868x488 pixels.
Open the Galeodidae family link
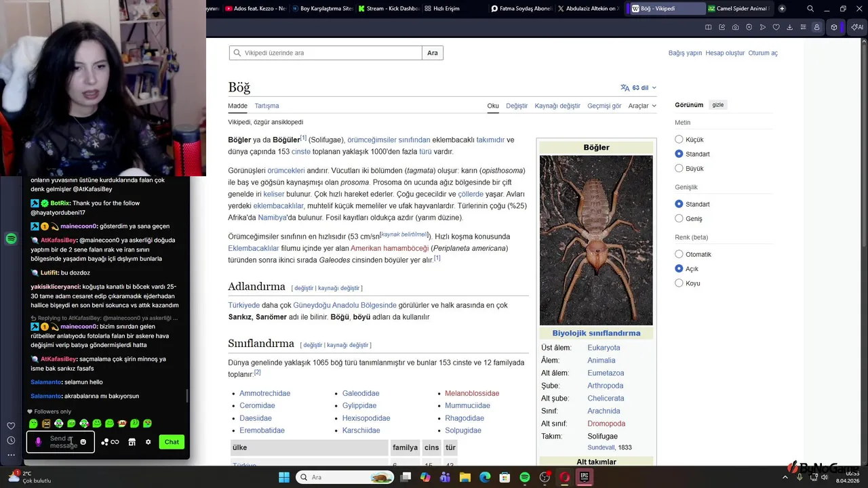(361, 393)
